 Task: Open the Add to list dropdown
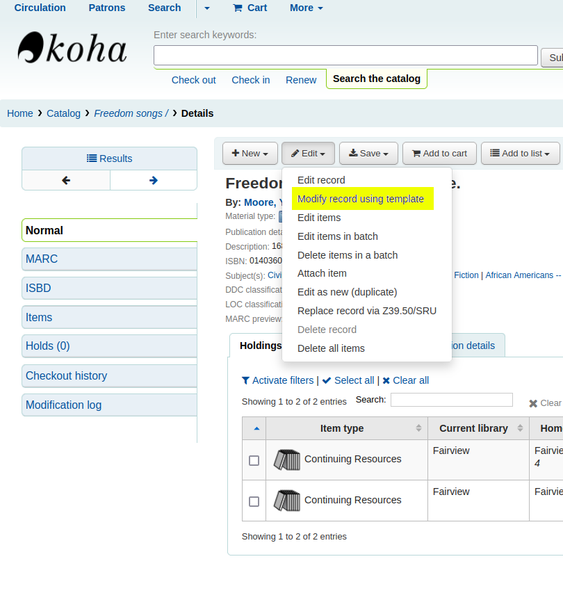(520, 153)
